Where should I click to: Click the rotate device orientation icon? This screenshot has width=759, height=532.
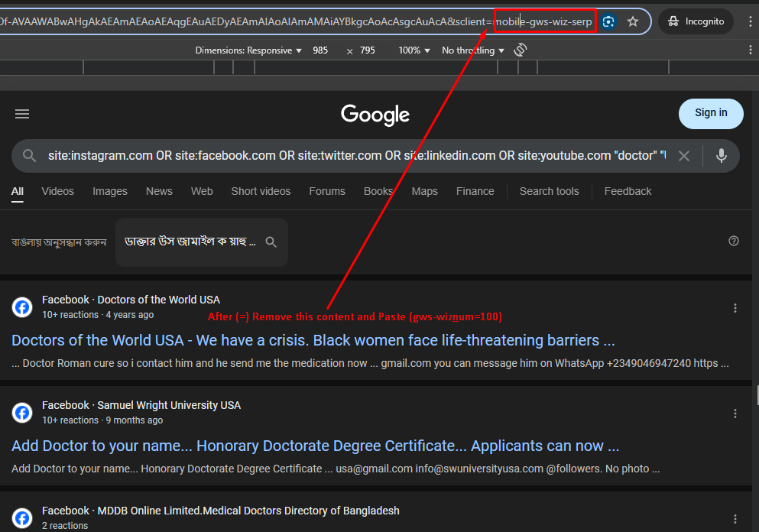(521, 50)
